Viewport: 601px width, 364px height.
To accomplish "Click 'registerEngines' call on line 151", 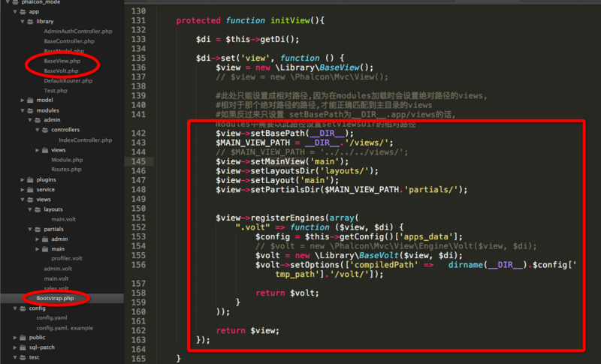I will (288, 218).
